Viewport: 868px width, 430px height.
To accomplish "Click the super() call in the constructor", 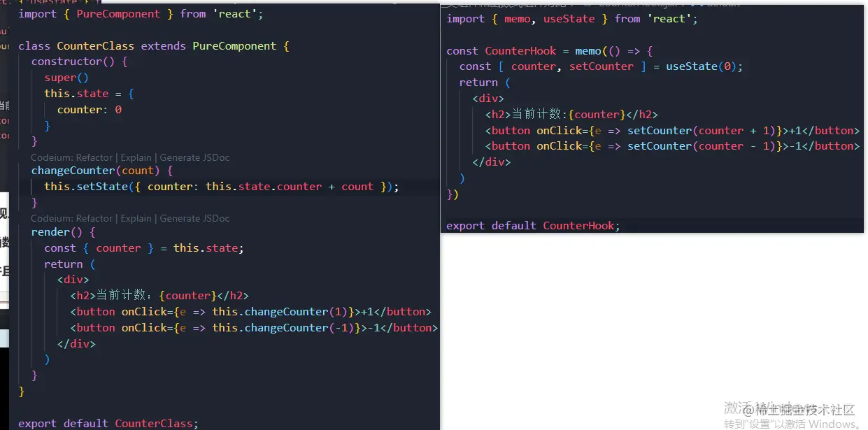I will coord(66,78).
